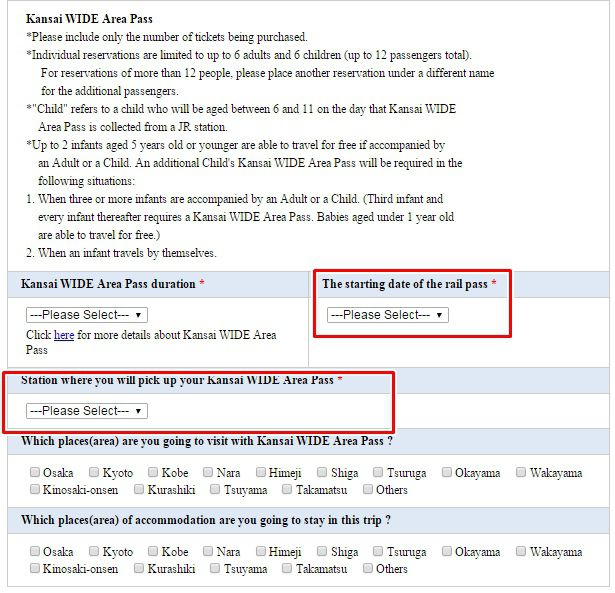
Task: Check Himeji under accommodation places
Action: point(261,551)
